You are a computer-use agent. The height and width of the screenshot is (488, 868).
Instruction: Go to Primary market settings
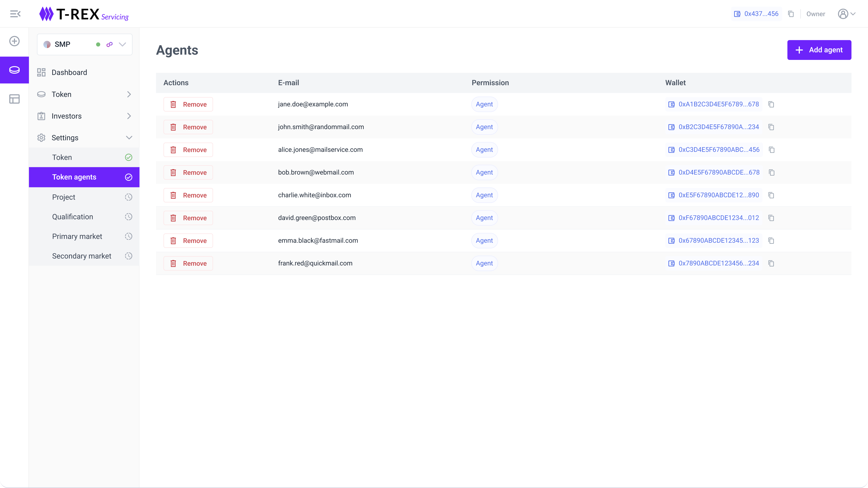point(77,237)
